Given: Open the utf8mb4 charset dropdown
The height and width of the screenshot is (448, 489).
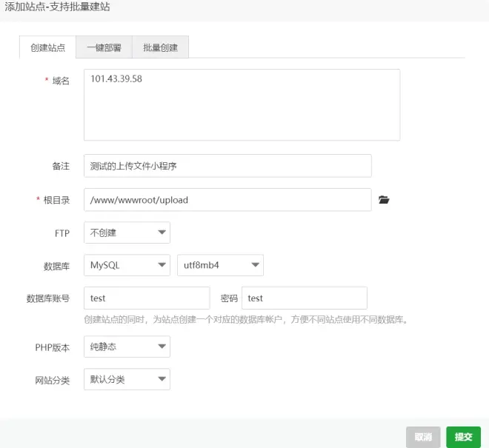Looking at the screenshot, I should pyautogui.click(x=220, y=265).
